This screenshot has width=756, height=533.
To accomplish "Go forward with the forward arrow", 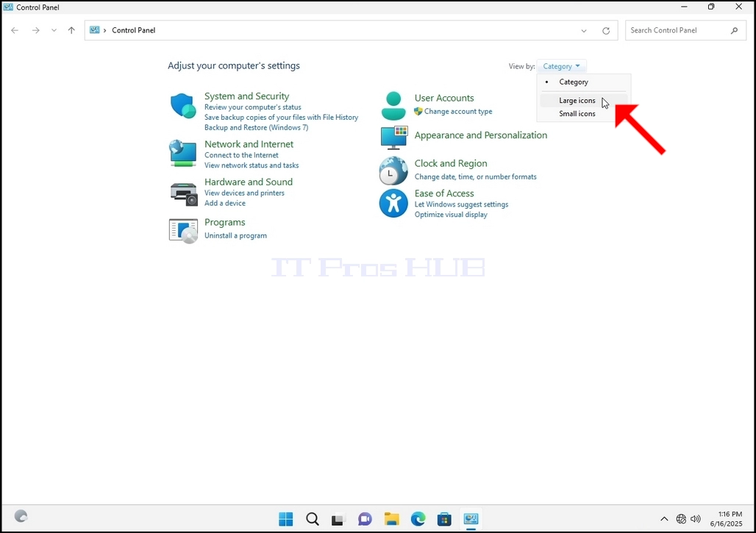I will point(36,30).
